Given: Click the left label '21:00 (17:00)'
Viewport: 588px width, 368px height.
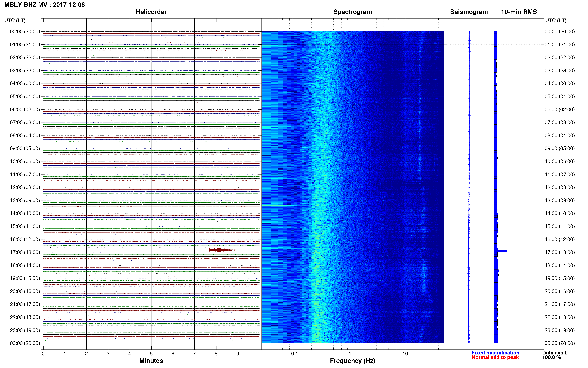Looking at the screenshot, I should [x=25, y=304].
